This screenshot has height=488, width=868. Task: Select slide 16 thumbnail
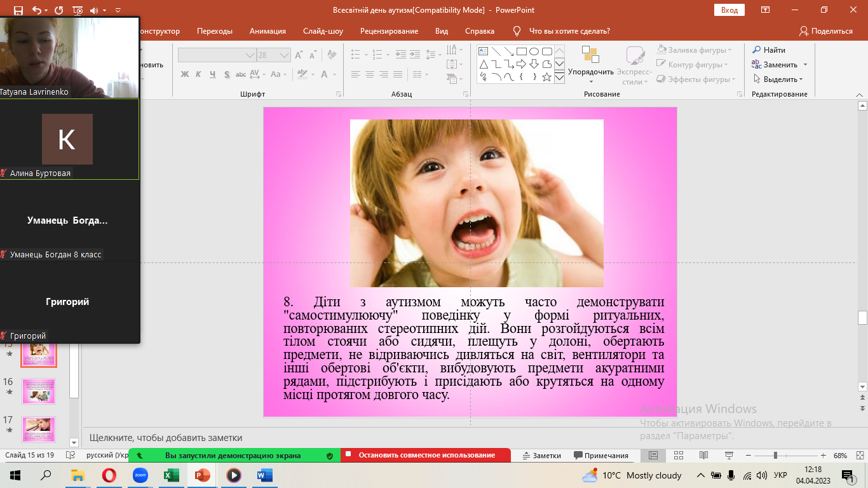[x=39, y=391]
